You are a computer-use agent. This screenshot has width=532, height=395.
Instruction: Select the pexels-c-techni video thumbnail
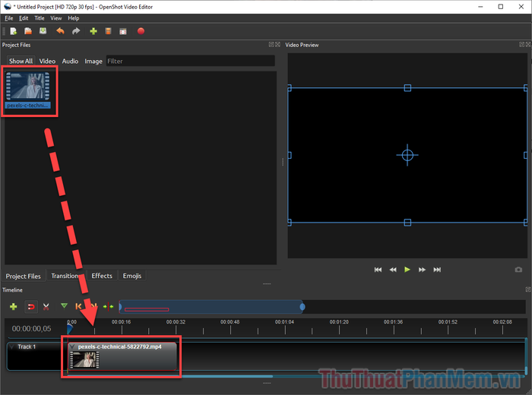pos(28,90)
